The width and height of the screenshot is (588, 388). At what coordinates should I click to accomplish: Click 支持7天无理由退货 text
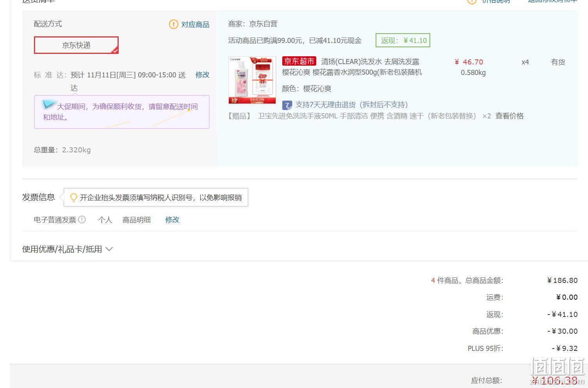(x=351, y=105)
